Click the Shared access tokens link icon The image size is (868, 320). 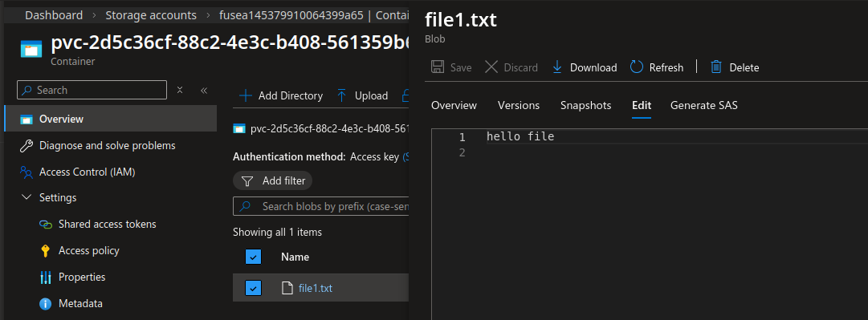coord(46,225)
